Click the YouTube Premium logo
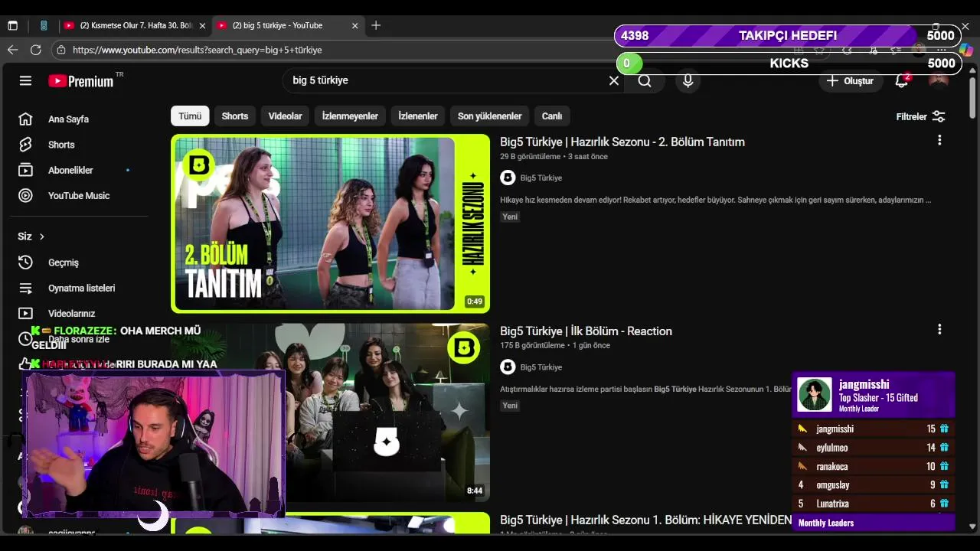 tap(81, 80)
